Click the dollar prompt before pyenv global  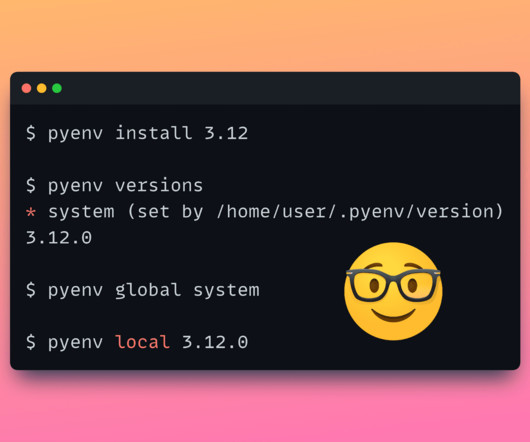pyautogui.click(x=31, y=290)
